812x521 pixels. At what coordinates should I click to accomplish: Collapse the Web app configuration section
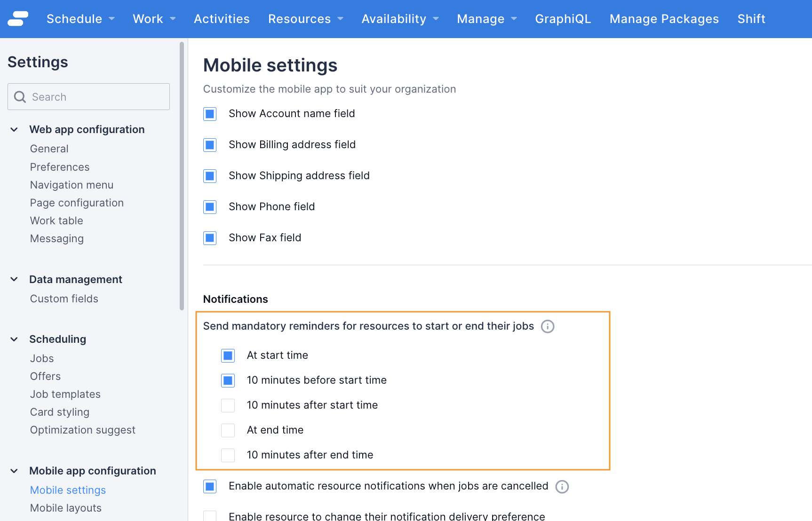[x=13, y=129]
